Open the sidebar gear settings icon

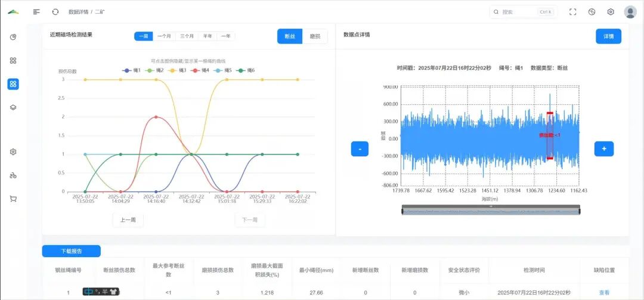[x=13, y=152]
